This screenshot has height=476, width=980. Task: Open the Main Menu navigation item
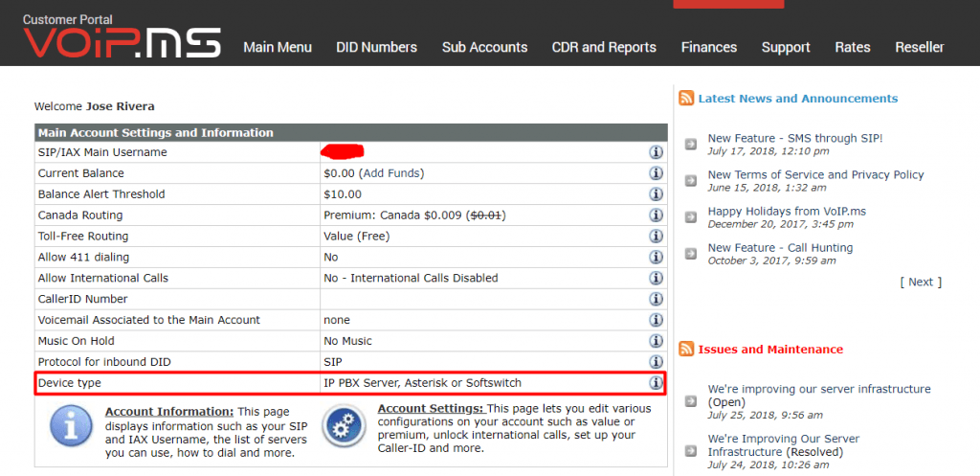278,48
